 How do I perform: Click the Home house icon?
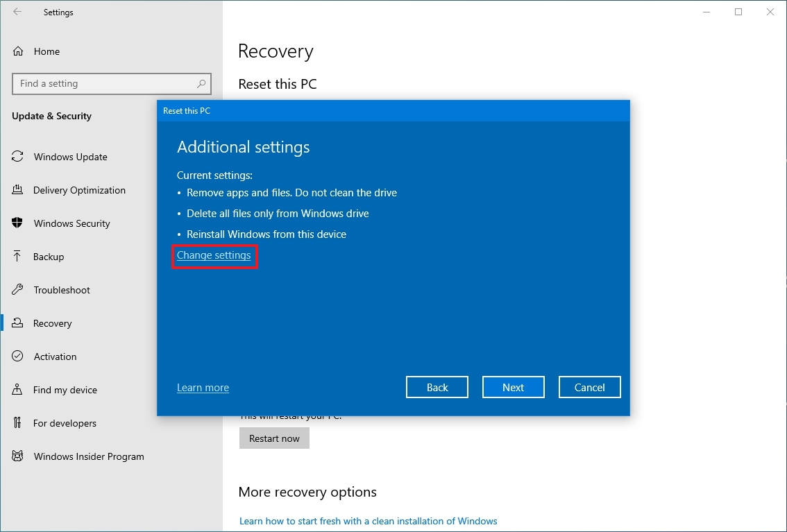click(x=18, y=51)
